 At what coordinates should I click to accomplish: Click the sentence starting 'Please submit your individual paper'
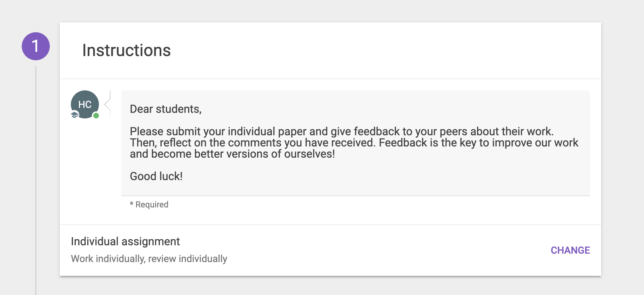[x=342, y=131]
